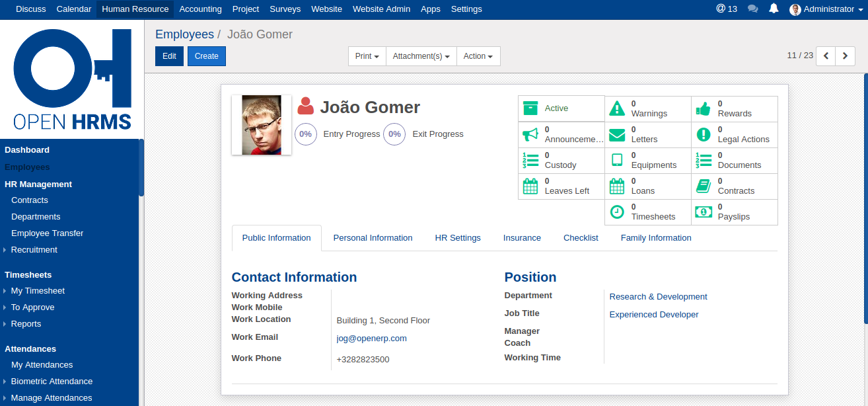
Task: Open the conversations chat bubble icon
Action: [752, 9]
